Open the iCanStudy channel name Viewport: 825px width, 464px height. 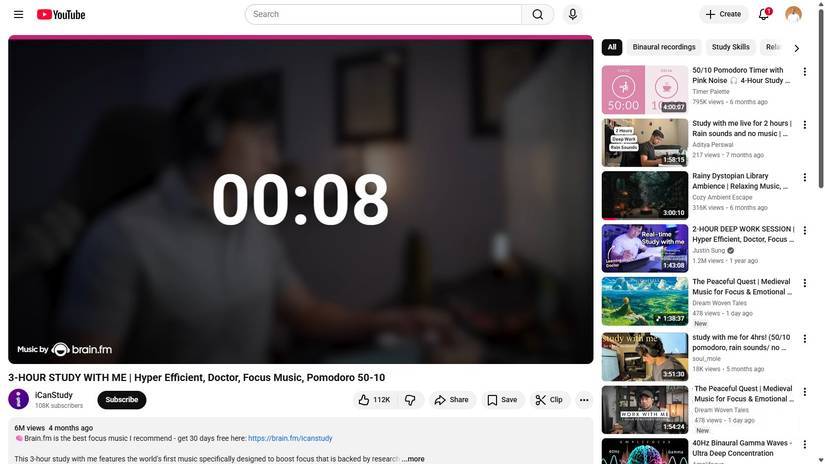54,395
